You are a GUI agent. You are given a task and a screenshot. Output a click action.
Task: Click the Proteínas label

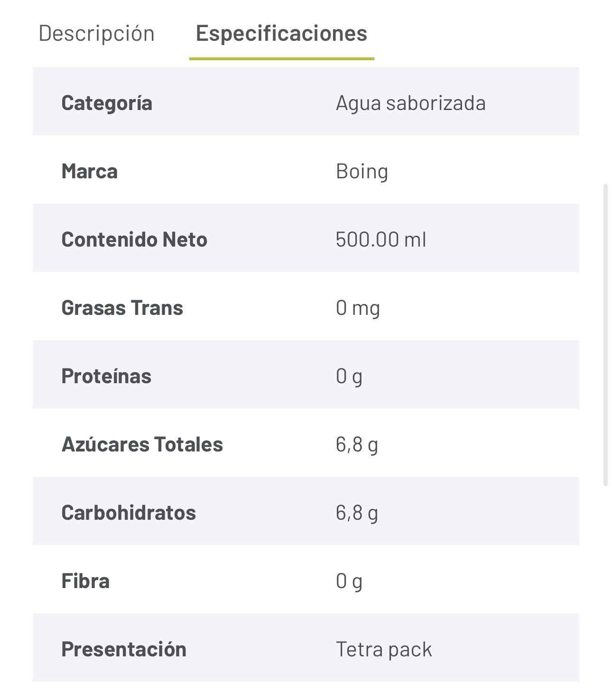click(x=106, y=376)
